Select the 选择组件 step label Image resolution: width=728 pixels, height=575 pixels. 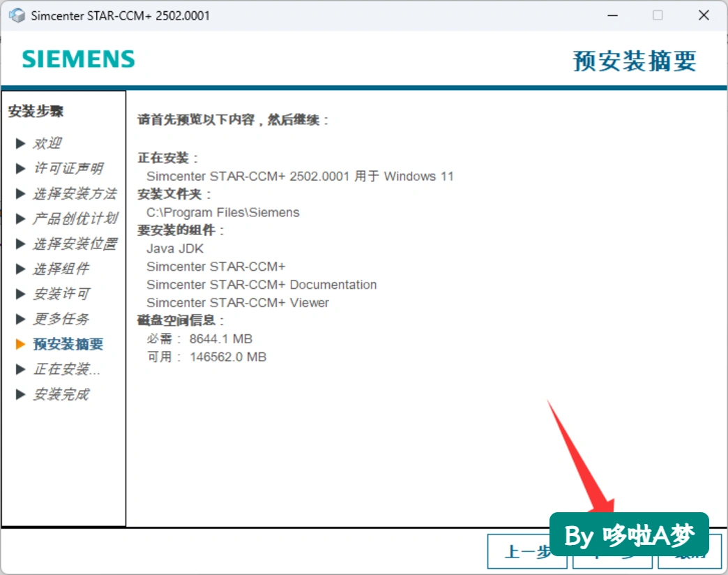[61, 269]
